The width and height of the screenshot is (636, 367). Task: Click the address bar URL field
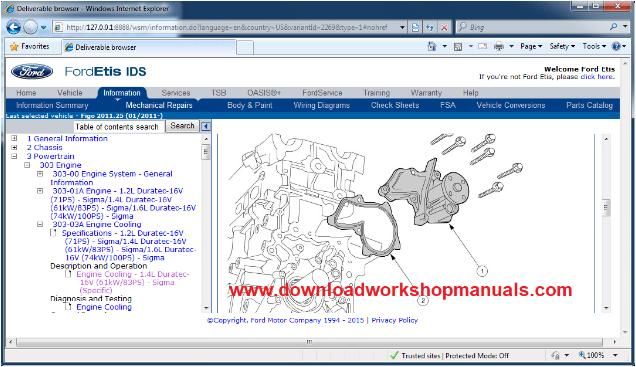227,28
